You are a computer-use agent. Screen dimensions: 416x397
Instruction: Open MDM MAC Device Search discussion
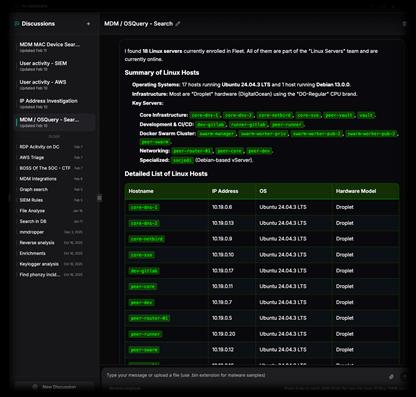(55, 47)
